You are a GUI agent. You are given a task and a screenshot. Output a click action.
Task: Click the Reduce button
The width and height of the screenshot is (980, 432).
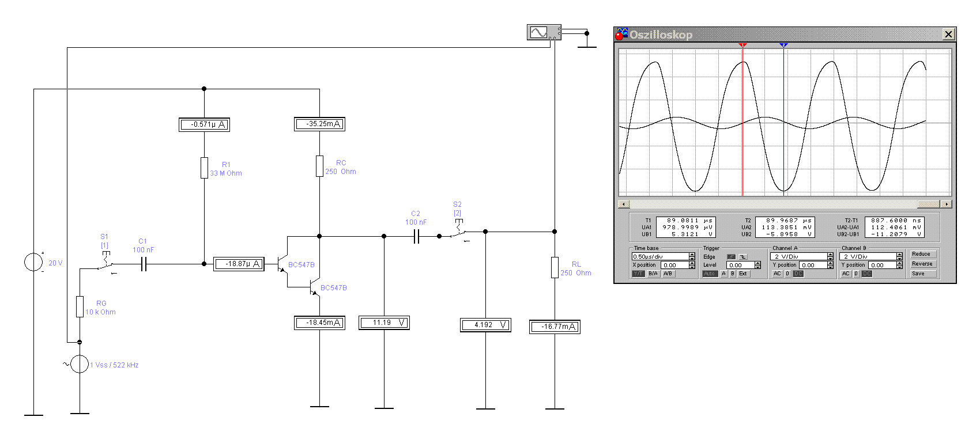pos(924,254)
